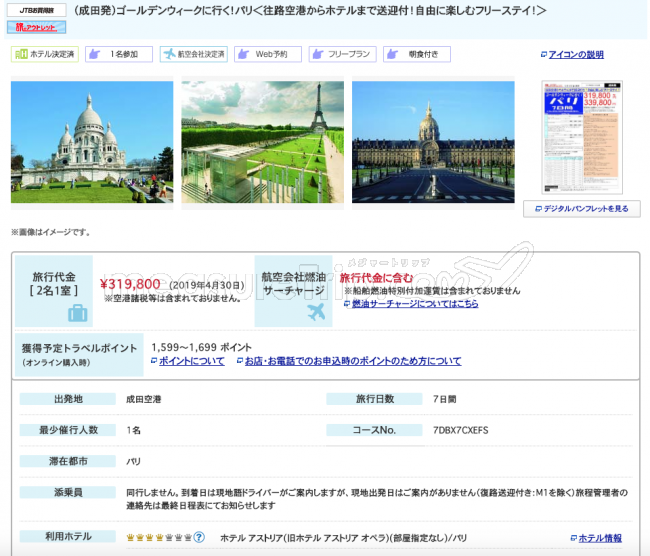The width and height of the screenshot is (650, 556).
Task: Open 燃油サーチャージについてはこちら link
Action: click(415, 304)
